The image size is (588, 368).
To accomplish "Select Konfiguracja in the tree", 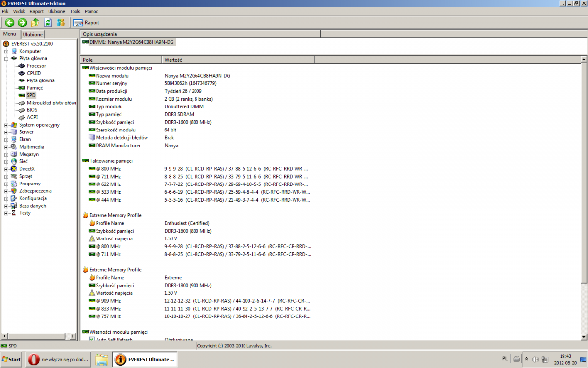I will coord(33,198).
